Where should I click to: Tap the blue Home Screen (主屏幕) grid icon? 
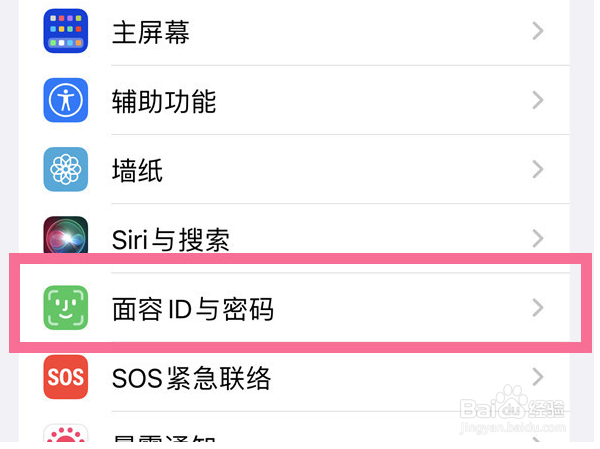pyautogui.click(x=66, y=31)
